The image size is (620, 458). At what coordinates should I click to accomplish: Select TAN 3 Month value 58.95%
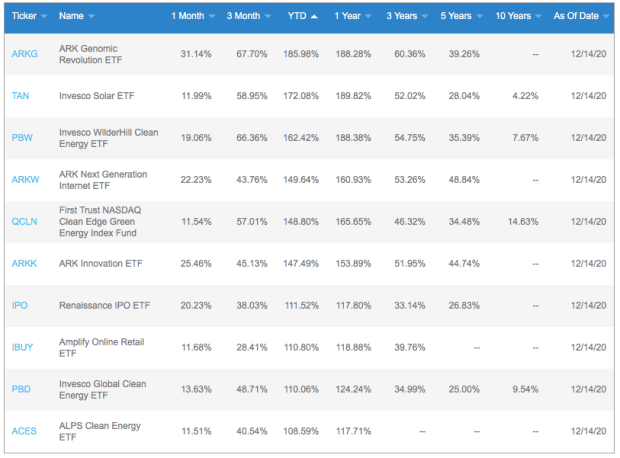(252, 96)
